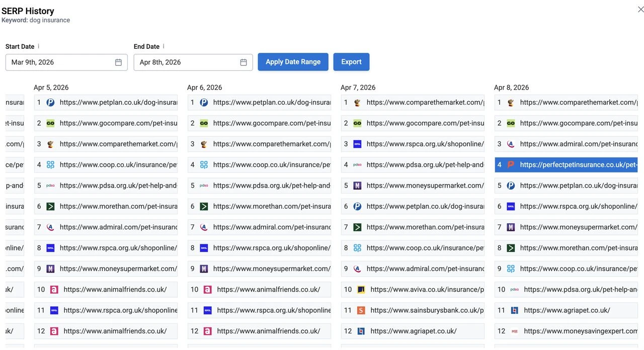
Task: Click the Keyword: dog insurance label
Action: click(36, 20)
